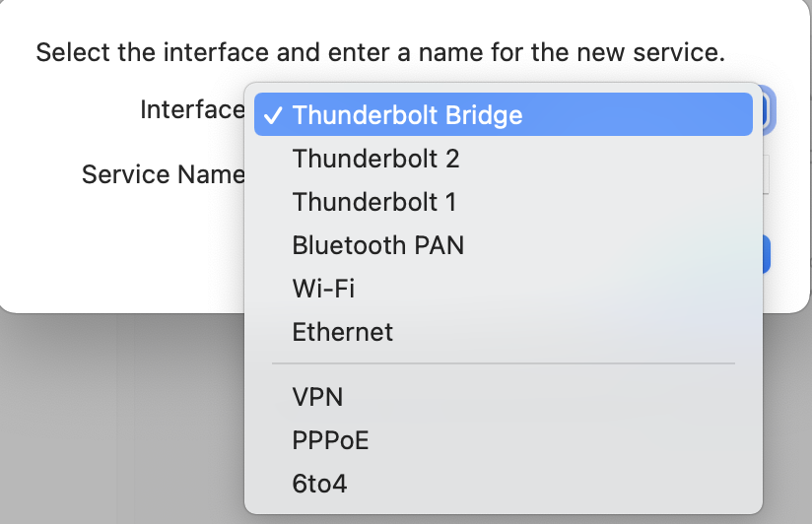Click the dialog's instruction text

(x=380, y=51)
